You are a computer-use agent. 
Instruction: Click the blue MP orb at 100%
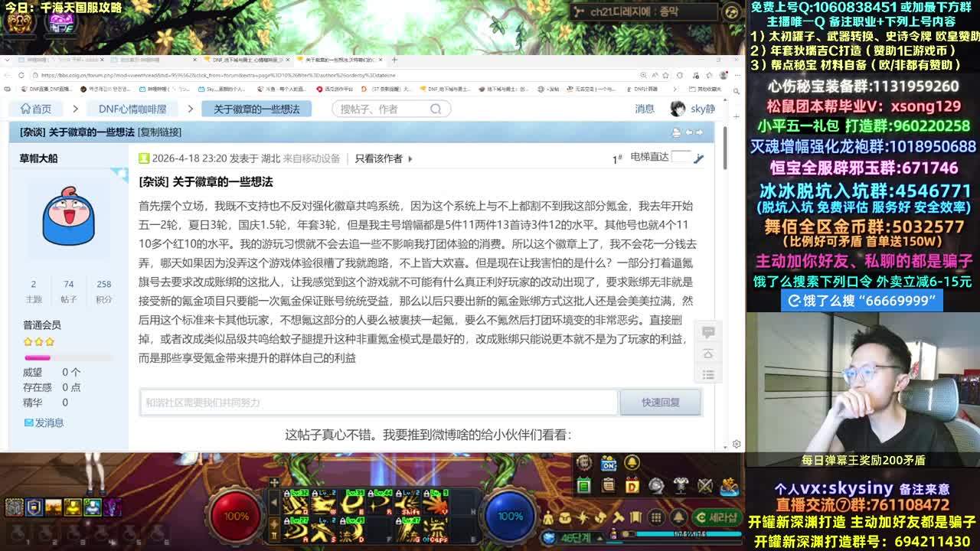pyautogui.click(x=510, y=515)
